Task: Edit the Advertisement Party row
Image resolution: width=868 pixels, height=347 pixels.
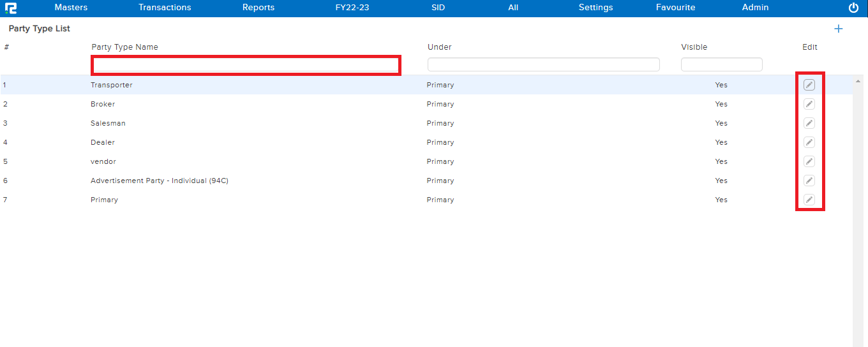Action: tap(809, 181)
